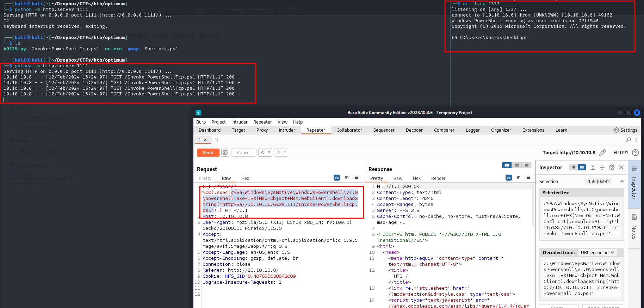Select side-by-side request/response layout
The width and height of the screenshot is (644, 308).
[507, 165]
